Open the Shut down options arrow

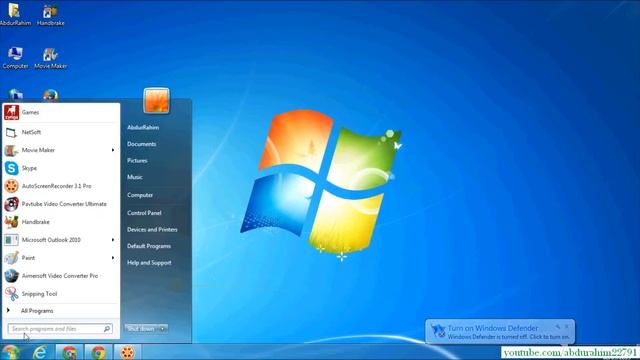(x=163, y=329)
